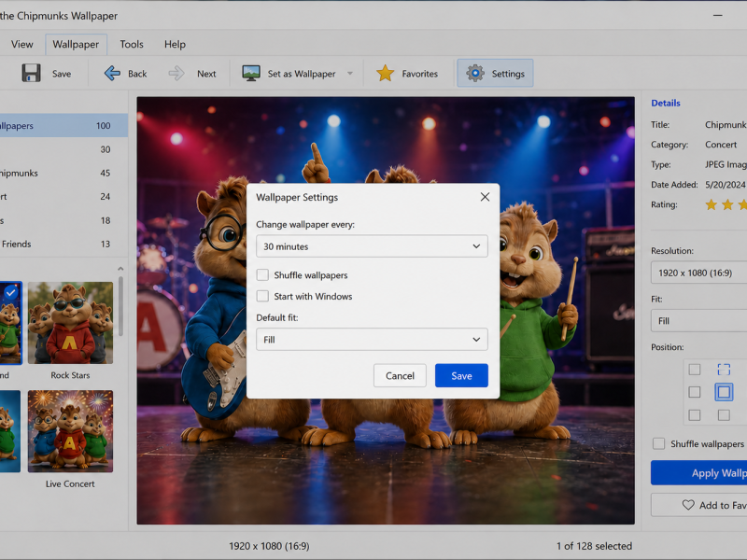
Task: Click the gear Settings icon
Action: pos(475,74)
